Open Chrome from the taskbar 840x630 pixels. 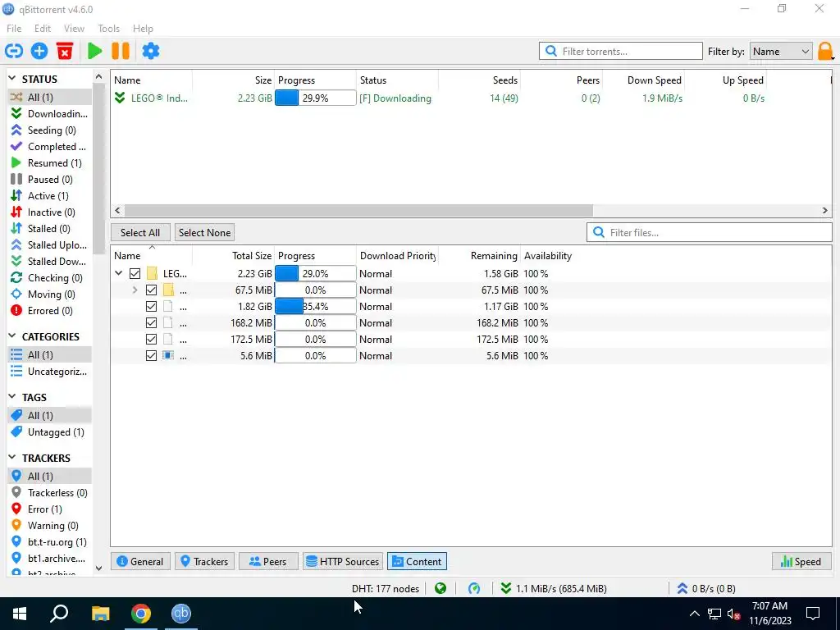click(141, 614)
